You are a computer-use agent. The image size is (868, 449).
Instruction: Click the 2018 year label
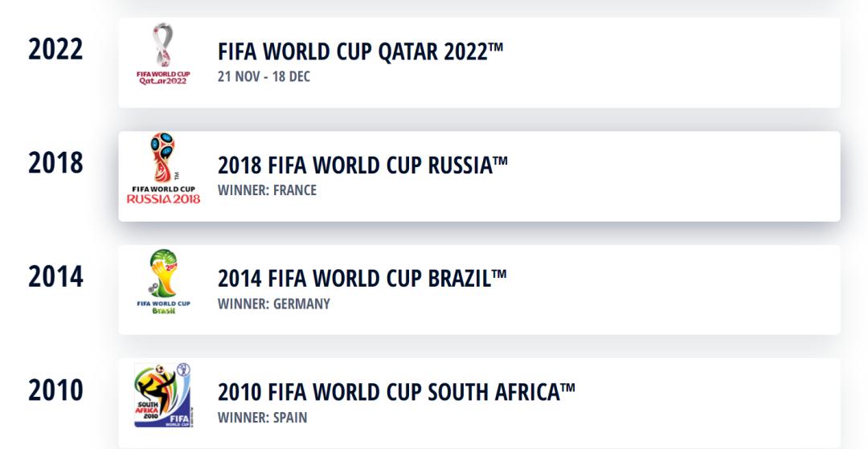pos(55,163)
